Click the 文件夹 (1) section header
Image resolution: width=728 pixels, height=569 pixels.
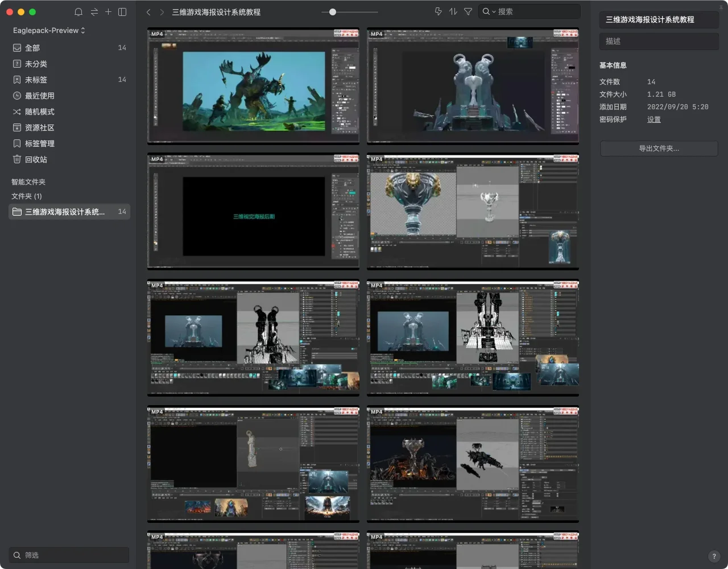coord(27,196)
